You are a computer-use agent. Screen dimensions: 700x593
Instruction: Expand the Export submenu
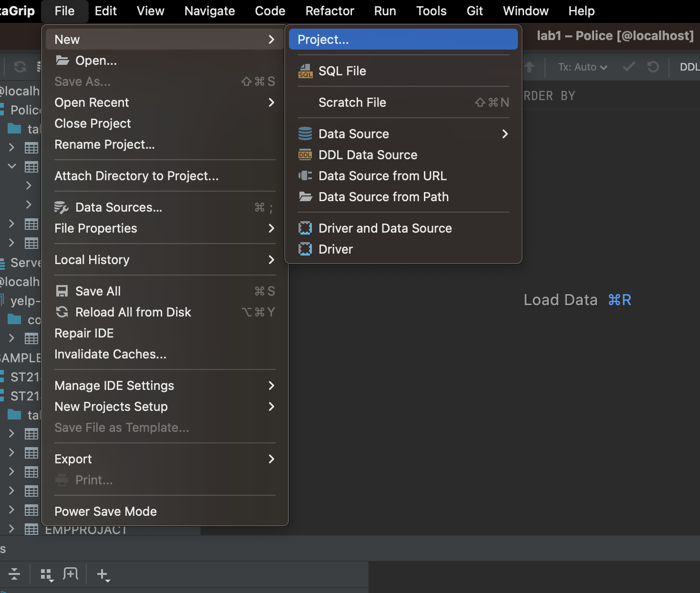pyautogui.click(x=165, y=459)
